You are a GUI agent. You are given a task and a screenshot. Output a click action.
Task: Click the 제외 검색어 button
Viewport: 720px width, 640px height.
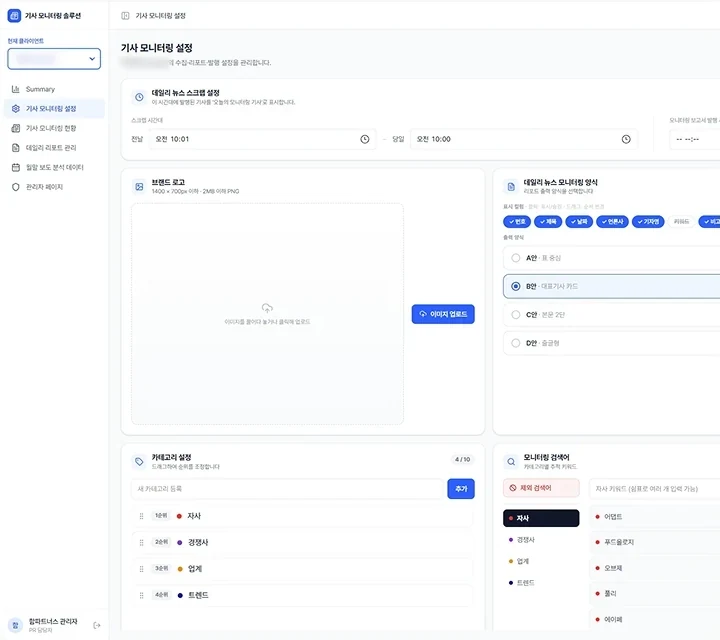pyautogui.click(x=541, y=488)
